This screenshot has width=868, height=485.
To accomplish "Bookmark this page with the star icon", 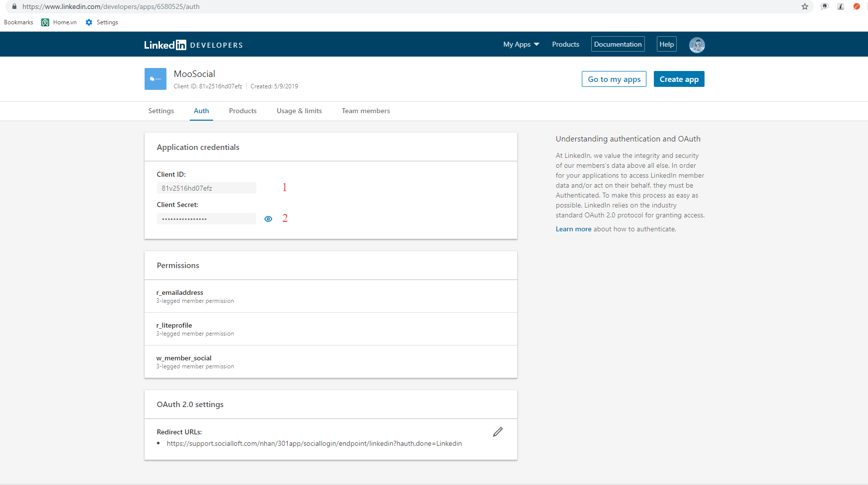I will click(x=805, y=6).
